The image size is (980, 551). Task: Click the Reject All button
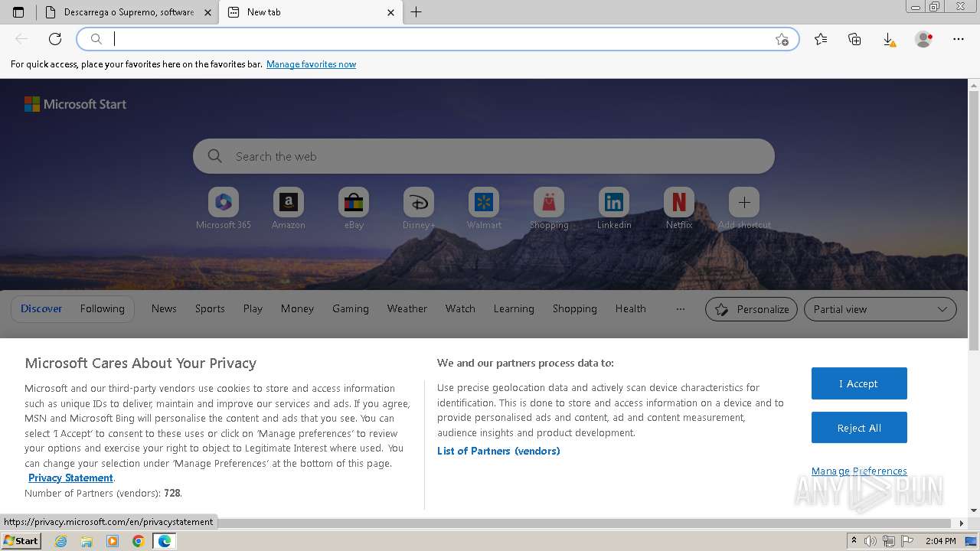pyautogui.click(x=859, y=428)
